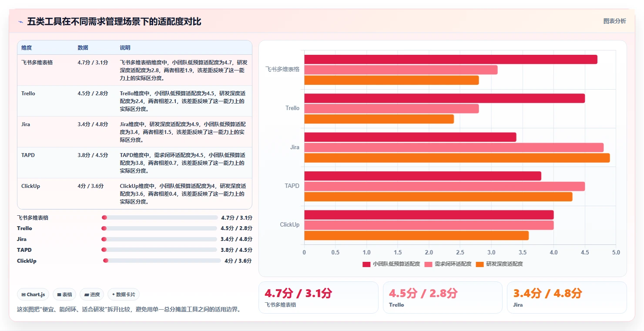Click the orange ClickUp bar in chart
Screen dimensions: 644x331
[416, 235]
